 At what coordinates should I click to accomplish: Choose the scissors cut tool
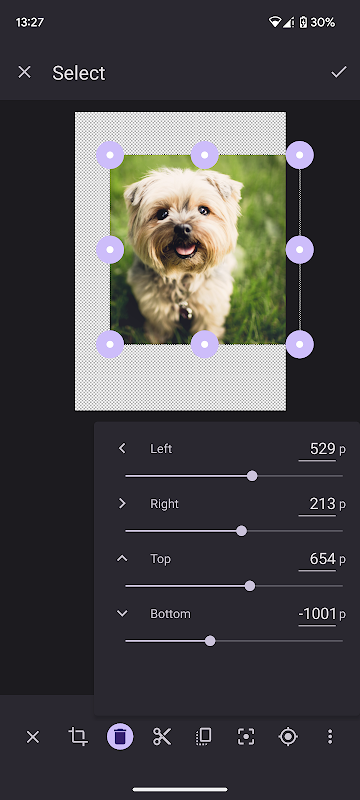162,736
